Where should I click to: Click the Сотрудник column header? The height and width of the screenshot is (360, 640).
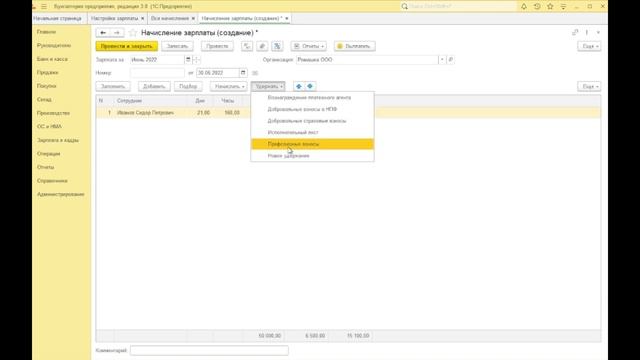pos(150,100)
